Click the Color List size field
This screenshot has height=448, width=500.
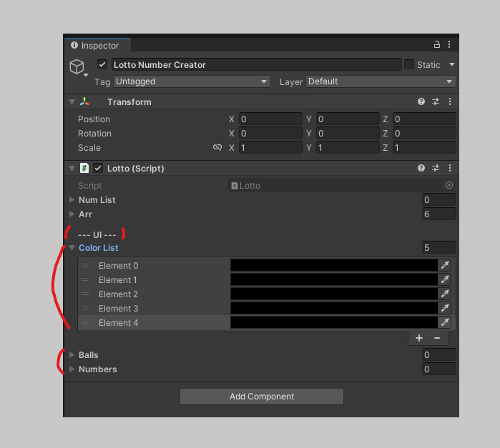pyautogui.click(x=438, y=247)
